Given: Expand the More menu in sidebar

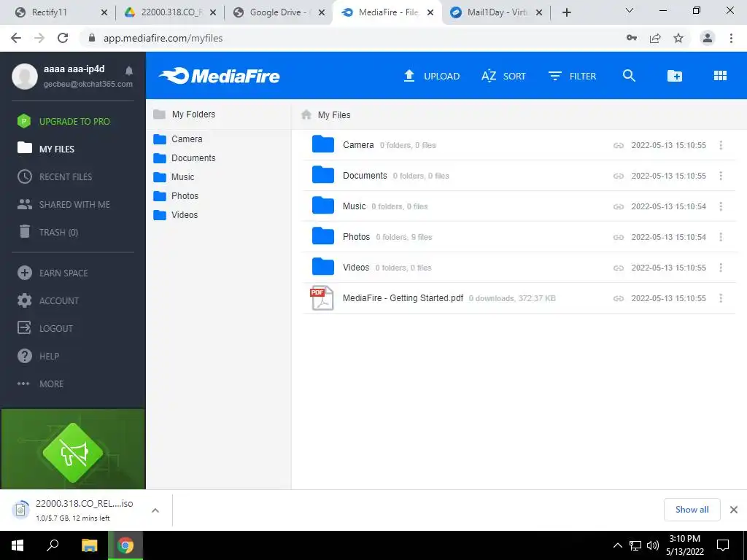Looking at the screenshot, I should [41, 384].
